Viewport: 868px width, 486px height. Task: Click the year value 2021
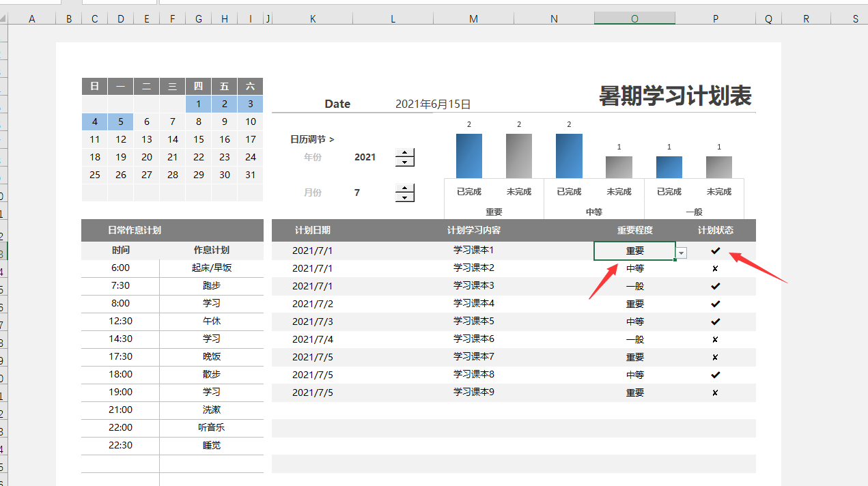(x=365, y=157)
